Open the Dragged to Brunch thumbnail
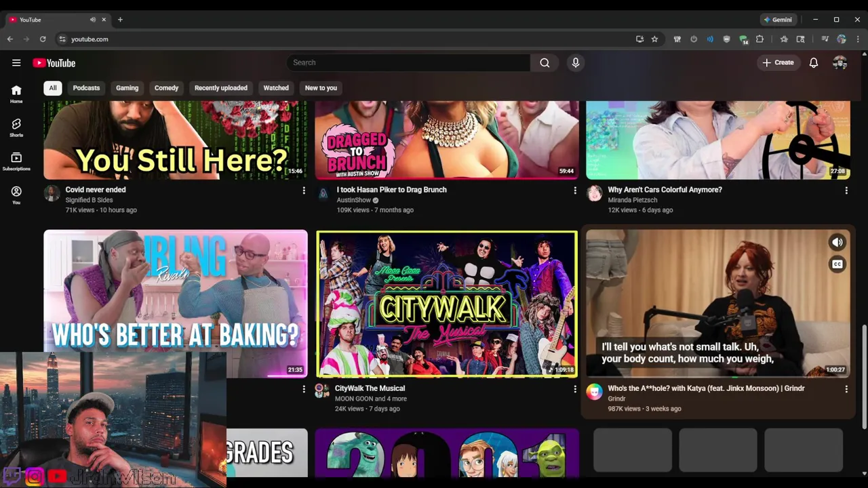Viewport: 868px width, 488px height. click(x=447, y=140)
